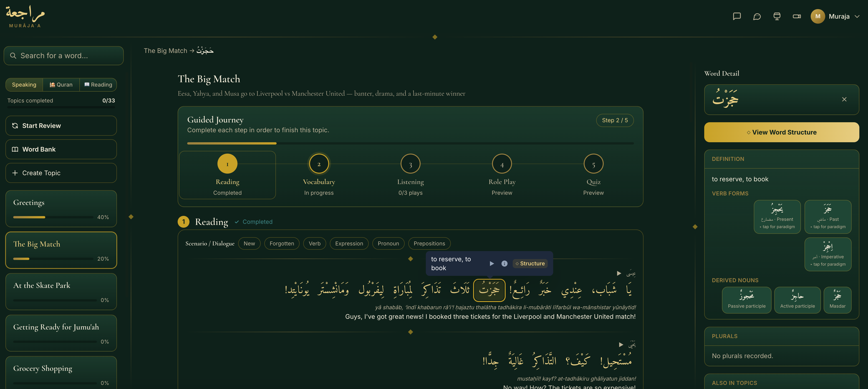This screenshot has height=389, width=868.
Task: Close the Word Detail card with X
Action: point(844,99)
